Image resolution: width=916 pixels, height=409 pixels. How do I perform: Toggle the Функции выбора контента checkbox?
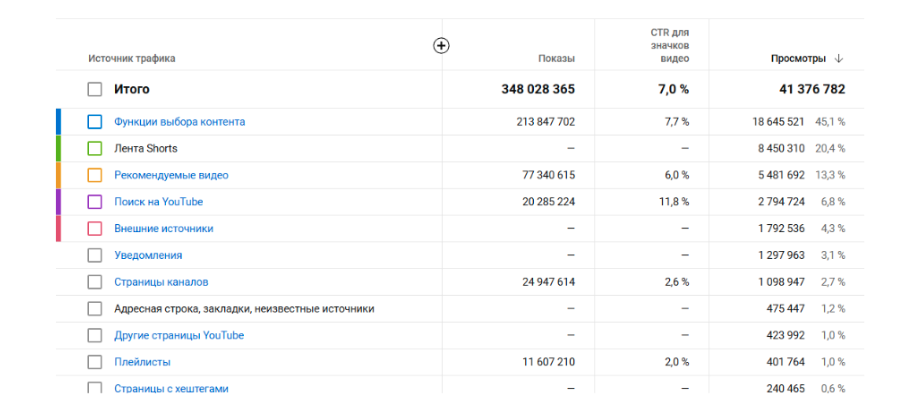pos(94,122)
